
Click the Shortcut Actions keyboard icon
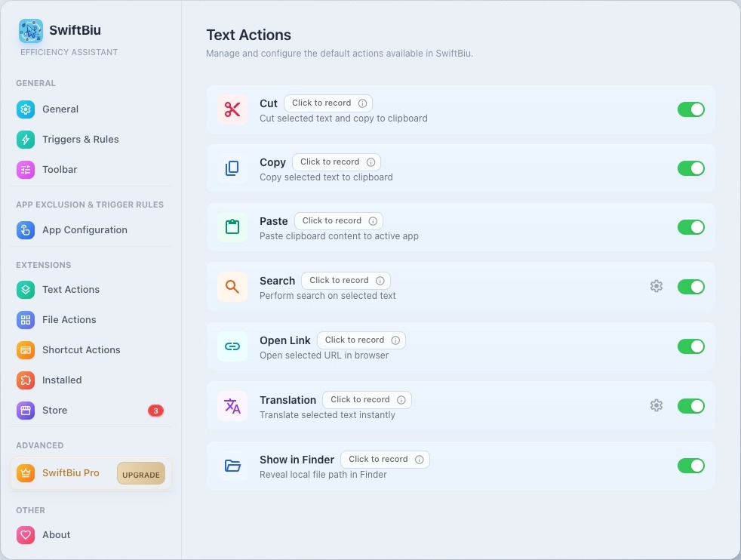[26, 350]
